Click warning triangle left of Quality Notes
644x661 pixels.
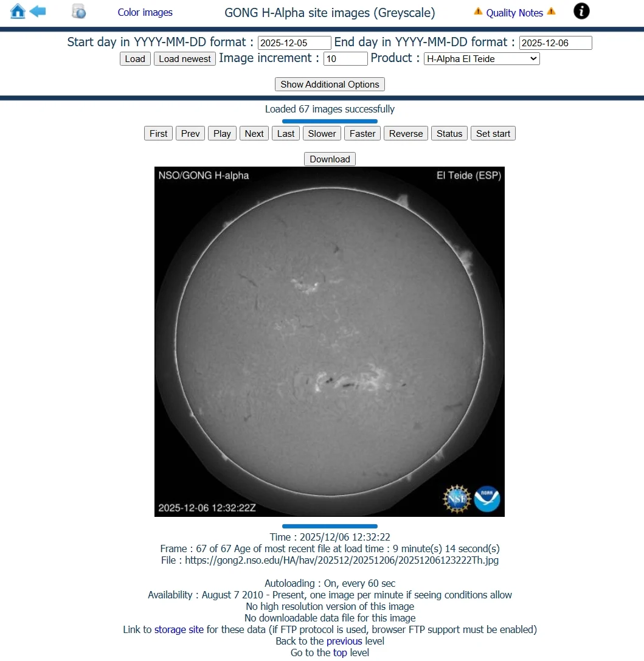pyautogui.click(x=478, y=12)
